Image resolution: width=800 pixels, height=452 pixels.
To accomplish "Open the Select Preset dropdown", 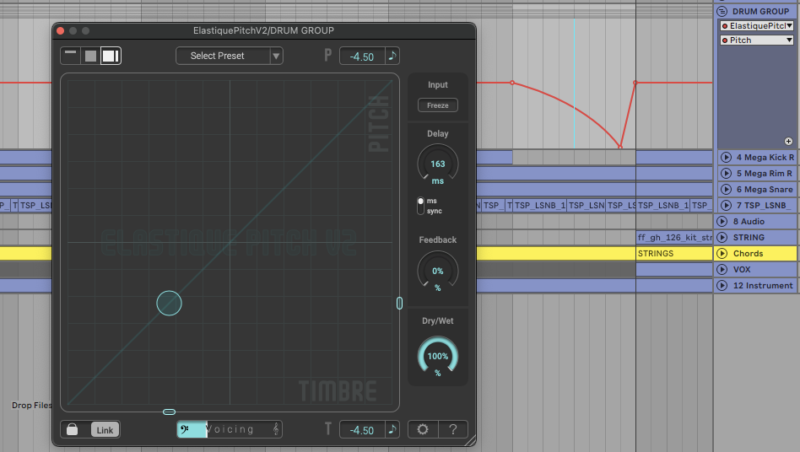I will 229,56.
